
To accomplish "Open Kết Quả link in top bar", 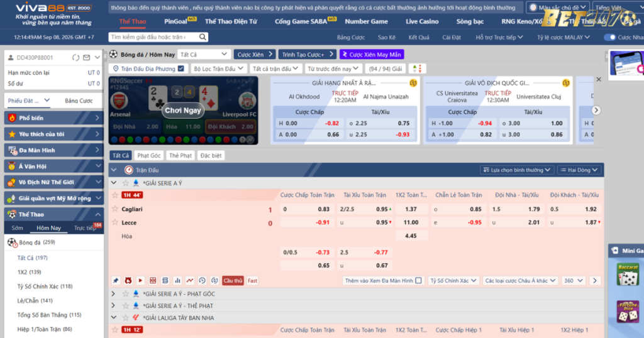I will [419, 37].
